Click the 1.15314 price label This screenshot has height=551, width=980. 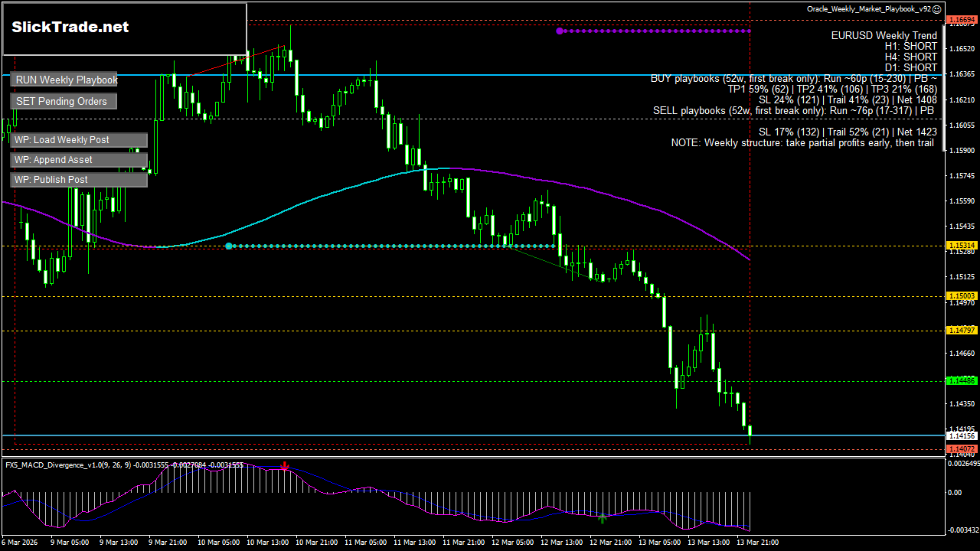click(x=962, y=246)
